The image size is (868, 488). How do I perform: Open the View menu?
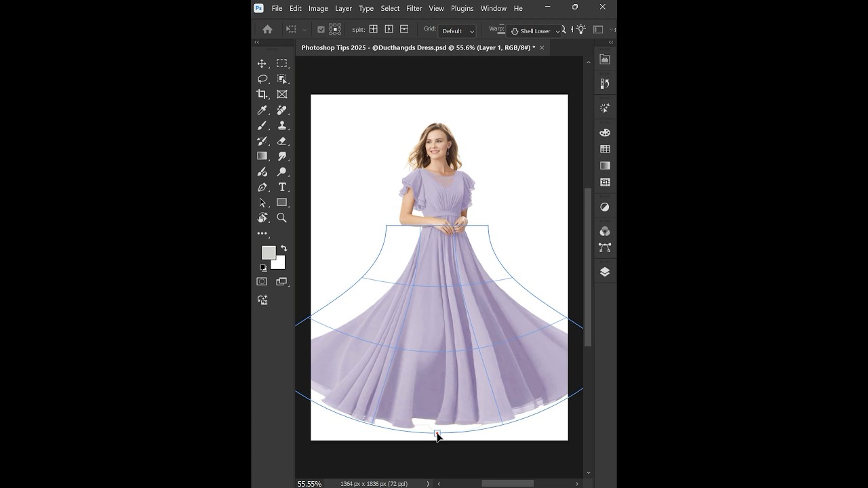coord(436,8)
